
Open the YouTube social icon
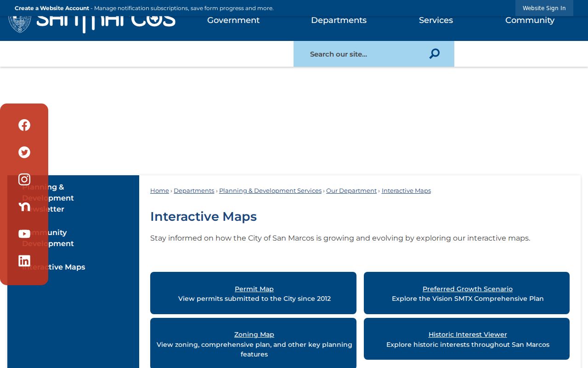pos(24,234)
